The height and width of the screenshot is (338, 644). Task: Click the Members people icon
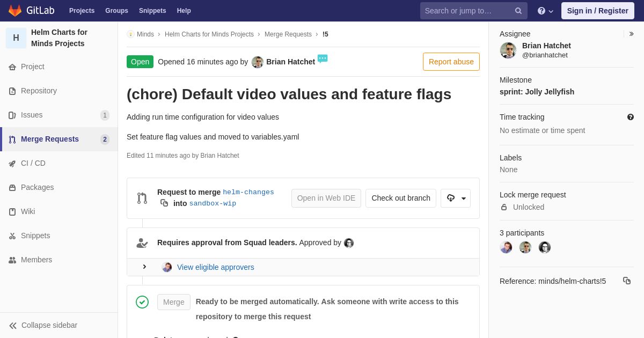tap(12, 260)
